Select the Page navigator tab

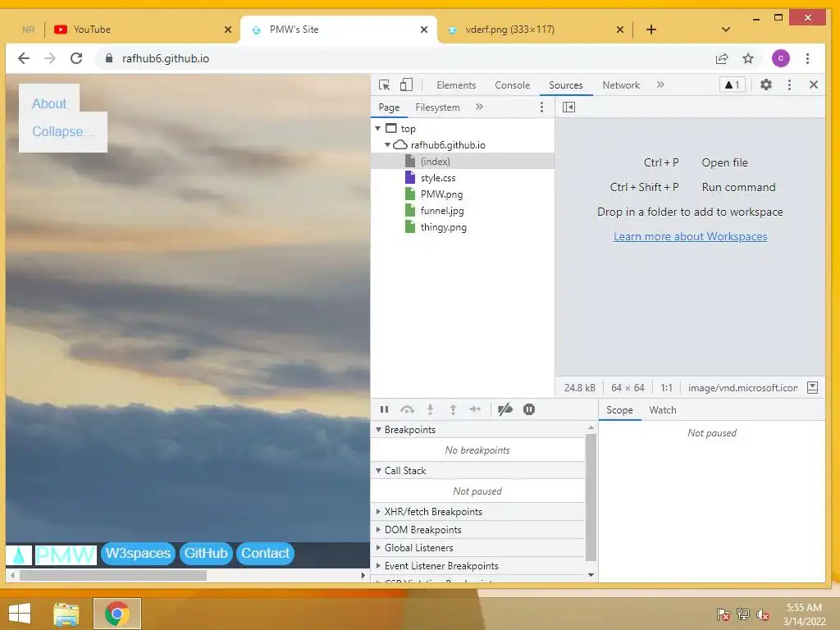tap(389, 107)
